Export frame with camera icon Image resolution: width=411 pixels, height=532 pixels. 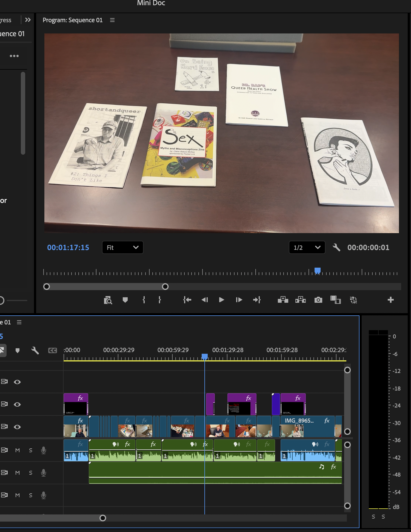coord(318,300)
